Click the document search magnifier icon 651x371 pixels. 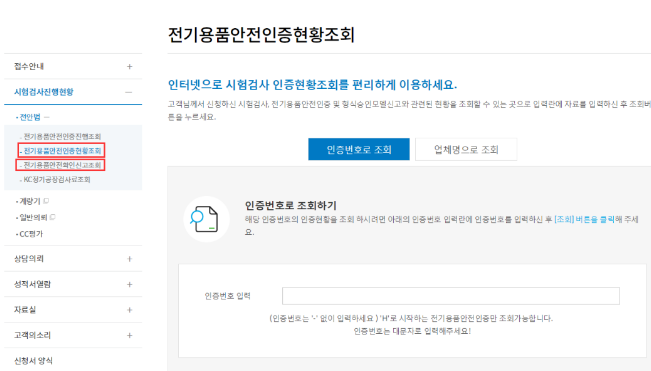point(206,219)
